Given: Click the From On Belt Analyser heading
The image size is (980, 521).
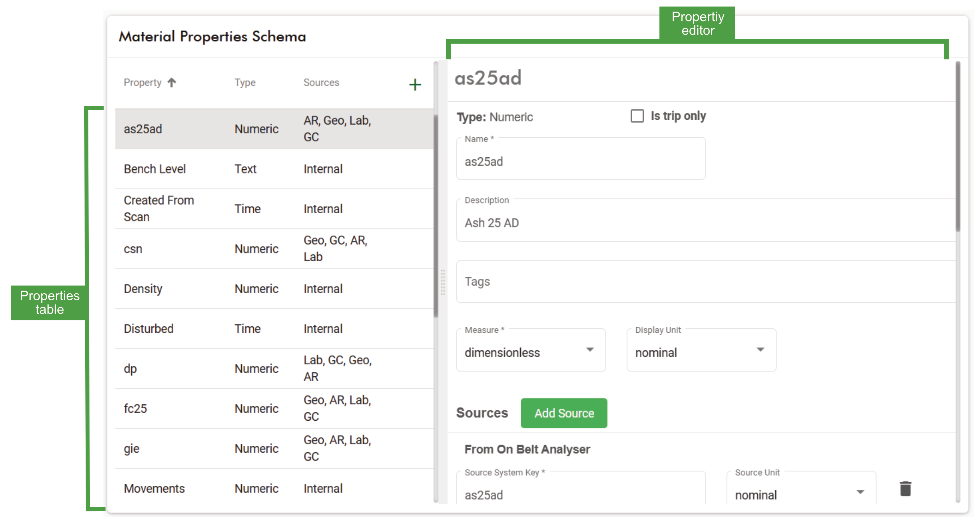Looking at the screenshot, I should [x=527, y=449].
